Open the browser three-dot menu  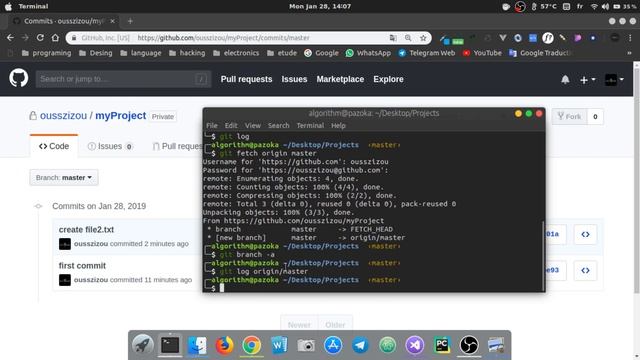point(630,38)
